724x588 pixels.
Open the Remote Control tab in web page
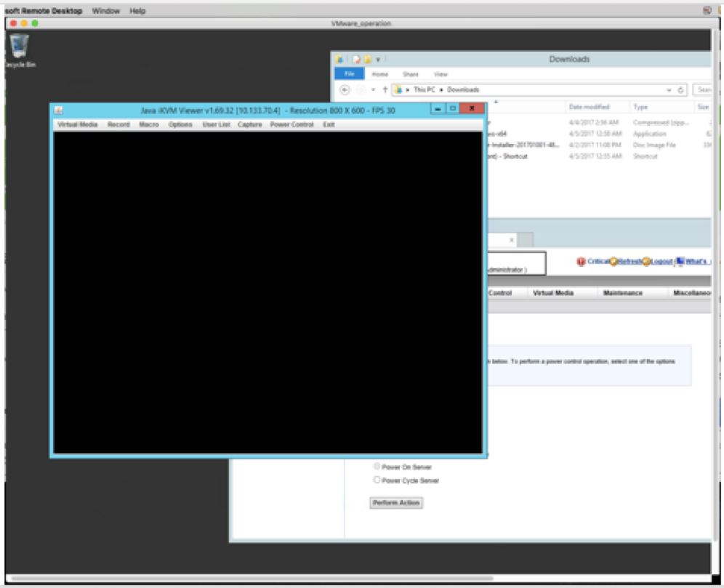(500, 293)
